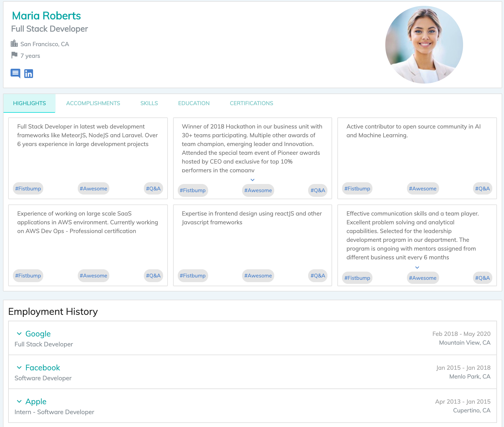504x427 pixels.
Task: Fistbump the open source contributor card
Action: [x=357, y=189]
